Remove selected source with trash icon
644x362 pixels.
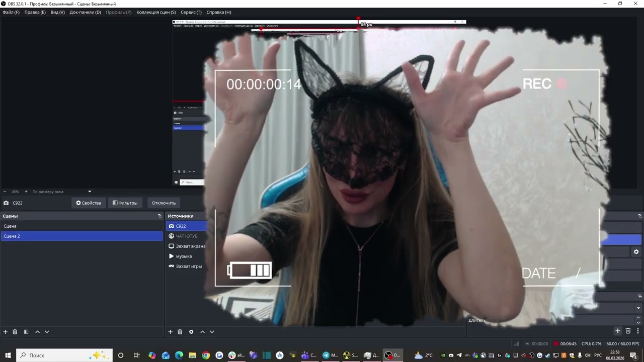tap(180, 332)
